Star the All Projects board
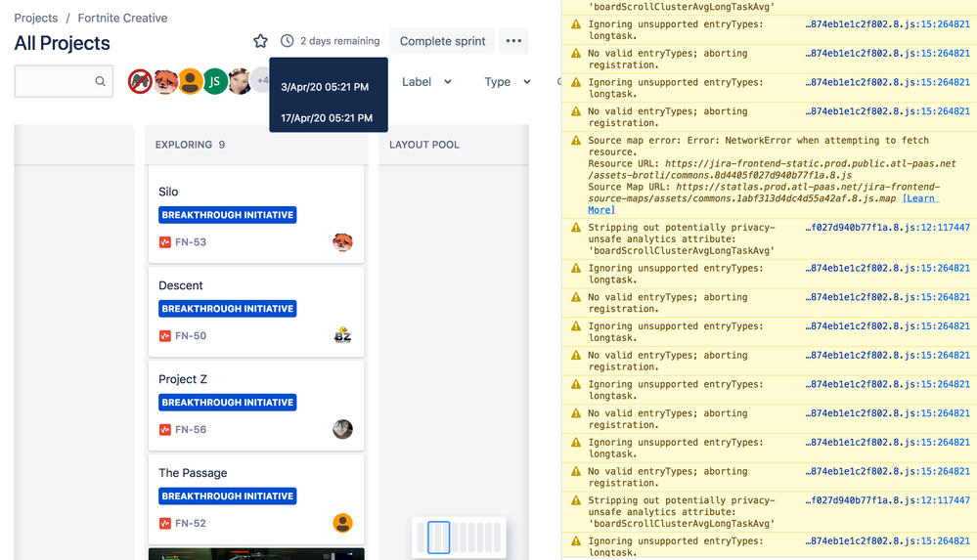Image resolution: width=977 pixels, height=560 pixels. click(260, 41)
